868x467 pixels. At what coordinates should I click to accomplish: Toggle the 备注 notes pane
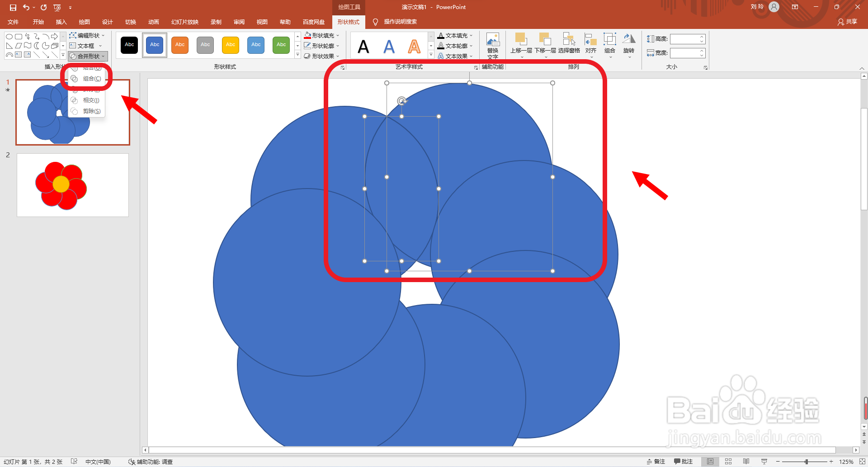pos(656,462)
